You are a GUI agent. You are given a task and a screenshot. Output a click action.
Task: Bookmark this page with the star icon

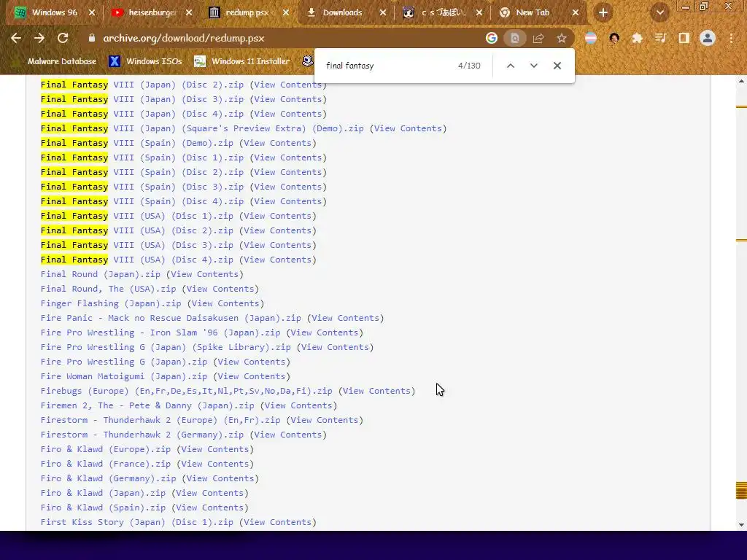pyautogui.click(x=562, y=38)
